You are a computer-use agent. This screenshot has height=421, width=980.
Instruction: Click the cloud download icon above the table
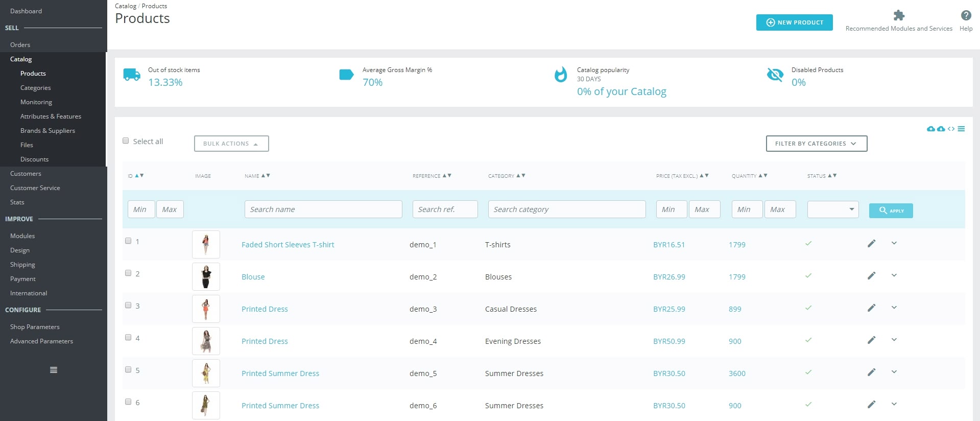(x=941, y=129)
